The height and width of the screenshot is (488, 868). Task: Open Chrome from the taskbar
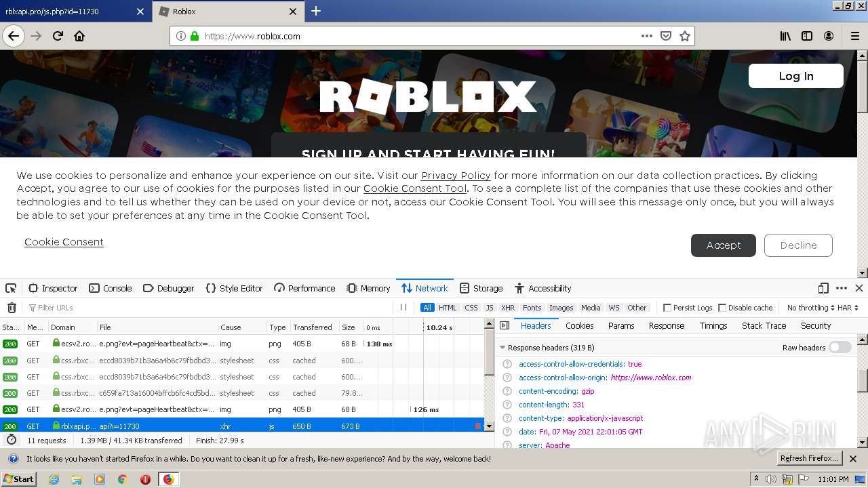pos(122,479)
